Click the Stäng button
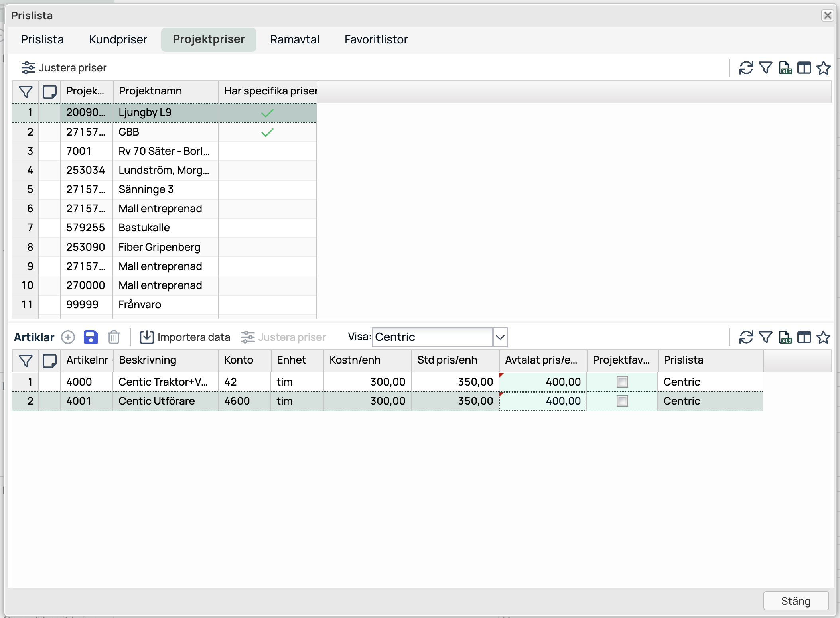Image resolution: width=840 pixels, height=618 pixels. [x=796, y=601]
